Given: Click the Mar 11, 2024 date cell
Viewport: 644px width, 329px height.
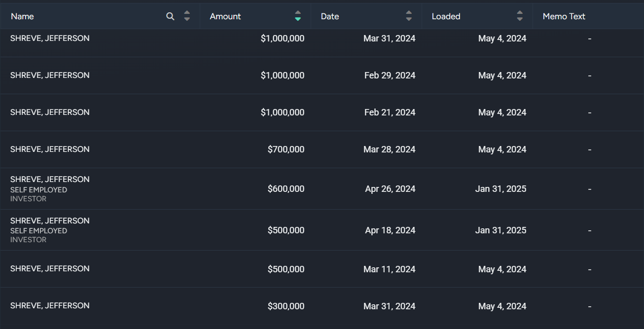Looking at the screenshot, I should coord(389,269).
